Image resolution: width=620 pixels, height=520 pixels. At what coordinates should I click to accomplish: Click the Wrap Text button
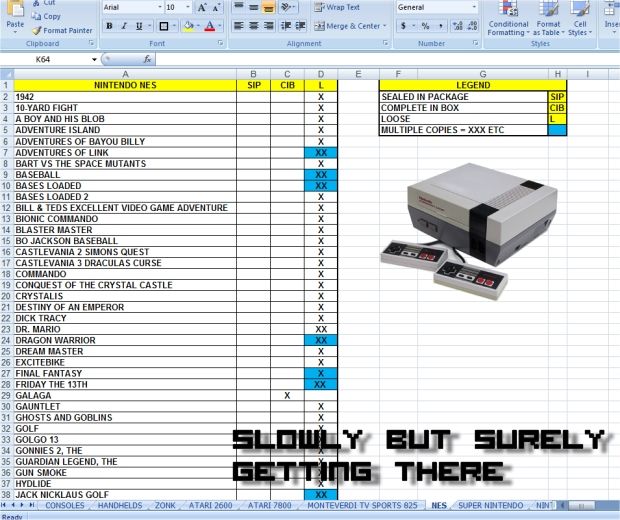[x=337, y=7]
